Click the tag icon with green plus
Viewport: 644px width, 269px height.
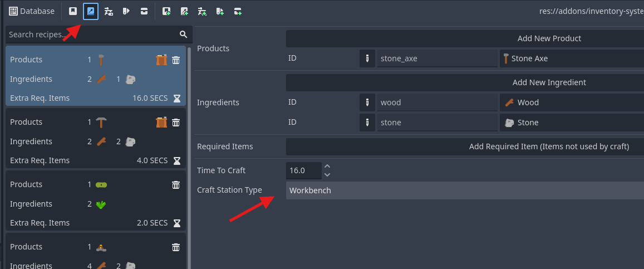[220, 11]
